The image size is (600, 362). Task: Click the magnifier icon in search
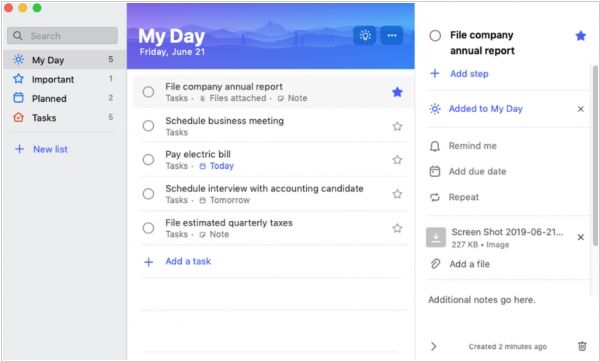coord(18,36)
